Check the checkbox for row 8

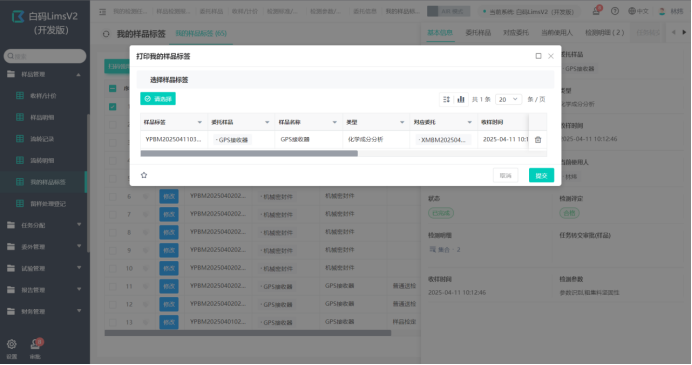[x=113, y=233]
